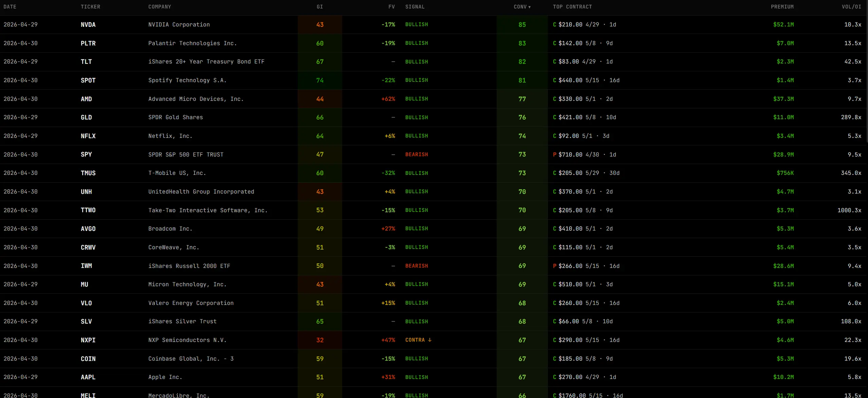Viewport: 868px width, 398px height.
Task: Click the 1000.3x VOL/OI value
Action: tap(849, 210)
